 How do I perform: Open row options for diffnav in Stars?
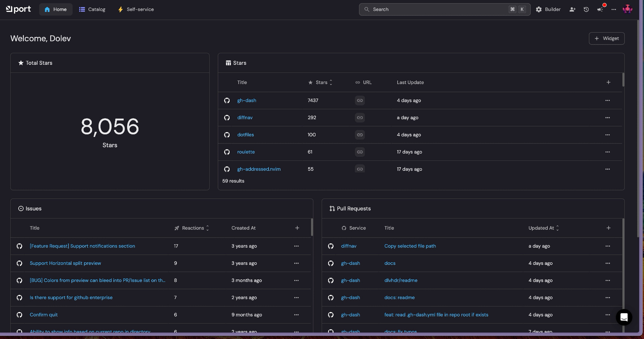coord(607,118)
